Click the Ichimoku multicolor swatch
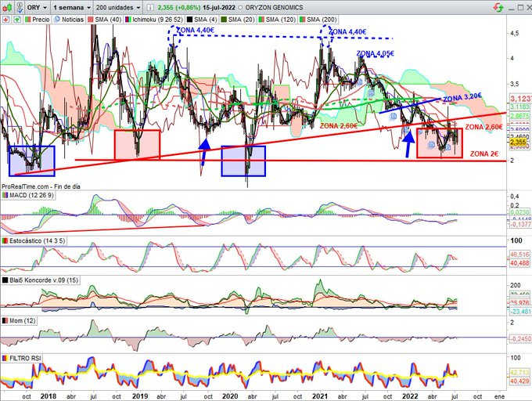Viewport: 532px width, 401px height. click(128, 20)
